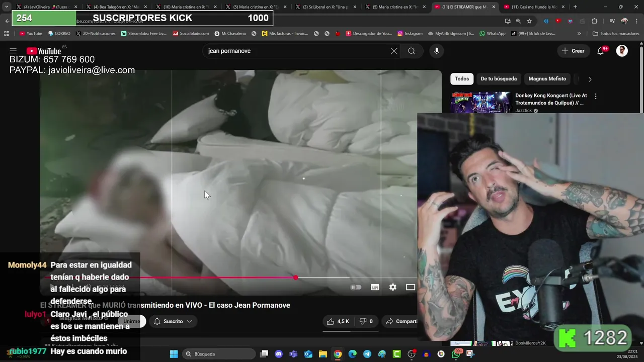Toggle subtitles in the player
644x362 pixels.
[x=375, y=287]
